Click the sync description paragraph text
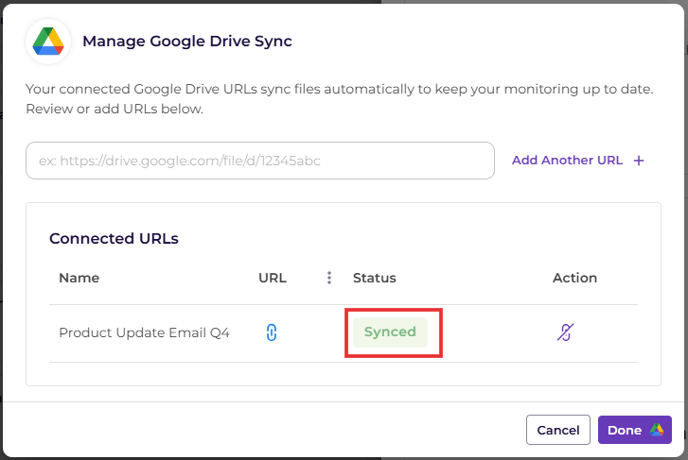Image resolution: width=688 pixels, height=460 pixels. 339,99
